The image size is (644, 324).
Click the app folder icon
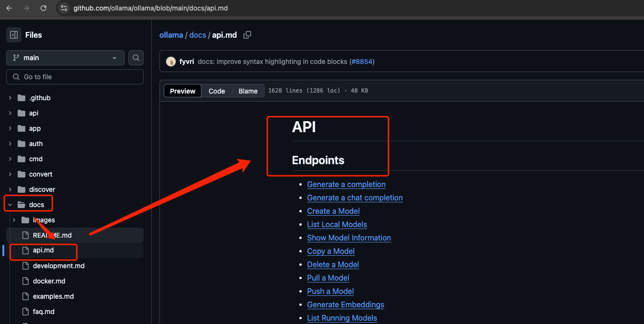point(21,128)
